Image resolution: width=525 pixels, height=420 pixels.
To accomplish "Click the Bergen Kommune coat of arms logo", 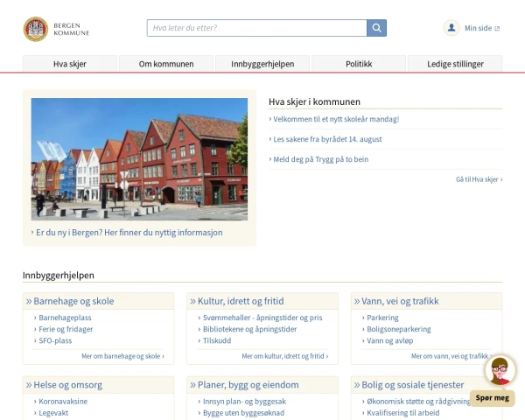I will point(36,29).
